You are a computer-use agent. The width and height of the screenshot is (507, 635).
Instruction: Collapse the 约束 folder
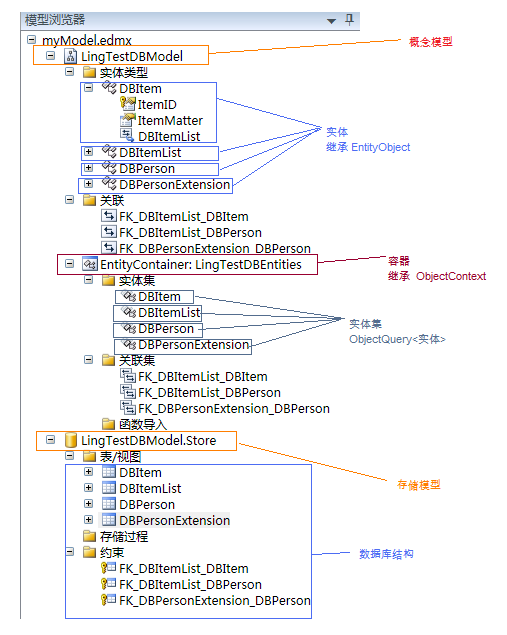coord(69,552)
